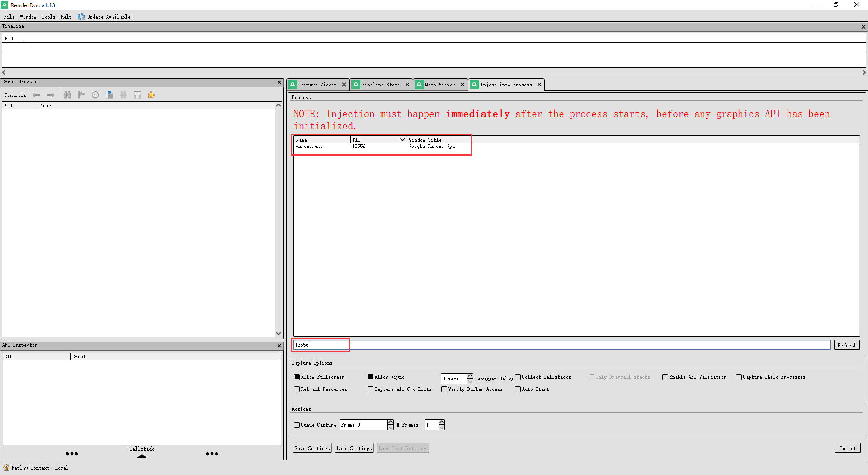Open the Tools menu
868x475 pixels.
pos(48,17)
